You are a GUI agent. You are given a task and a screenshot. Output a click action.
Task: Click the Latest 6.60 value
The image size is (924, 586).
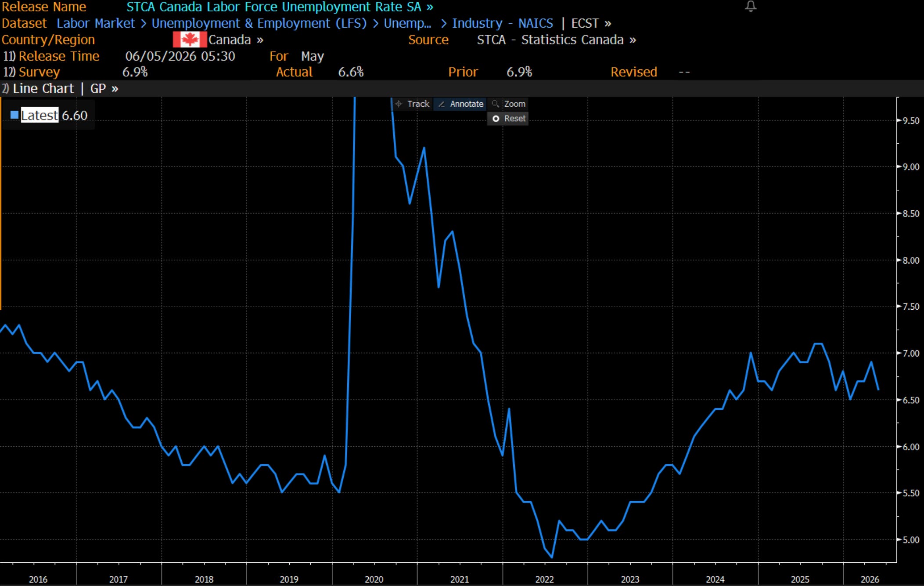pyautogui.click(x=75, y=116)
